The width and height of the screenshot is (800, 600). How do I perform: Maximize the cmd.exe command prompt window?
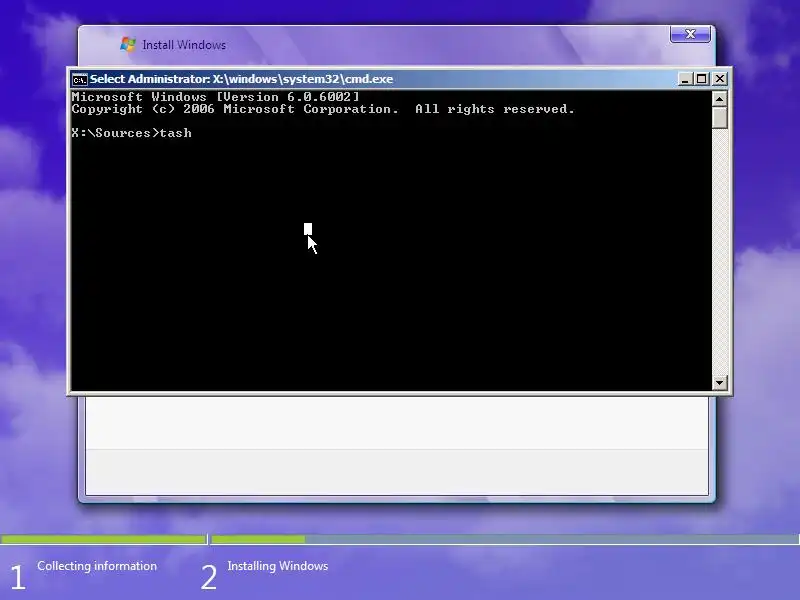(702, 79)
